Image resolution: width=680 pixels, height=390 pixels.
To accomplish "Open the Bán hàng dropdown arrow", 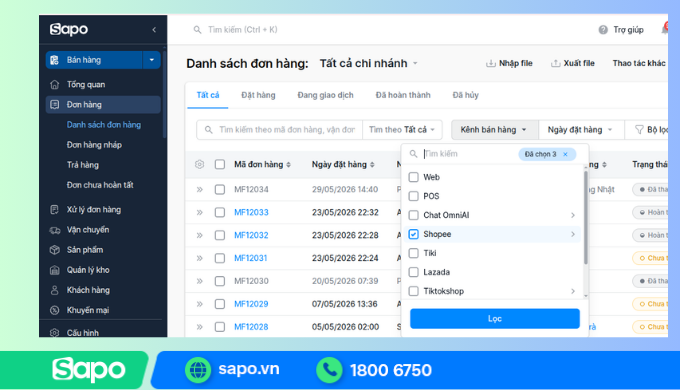I will pos(152,60).
